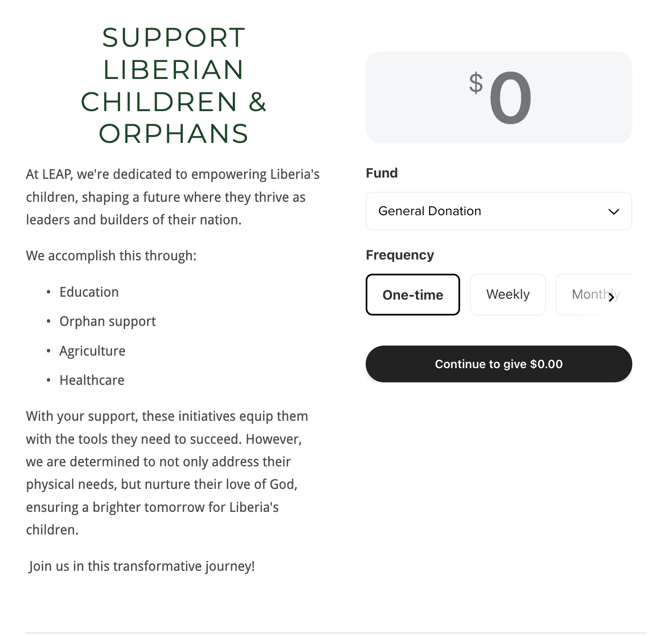Click the 'We accomplish this through:' line

point(111,255)
